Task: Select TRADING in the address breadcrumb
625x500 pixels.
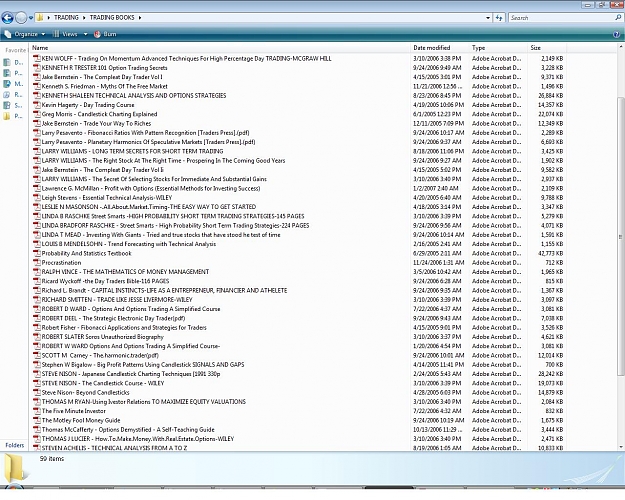Action: (66, 18)
